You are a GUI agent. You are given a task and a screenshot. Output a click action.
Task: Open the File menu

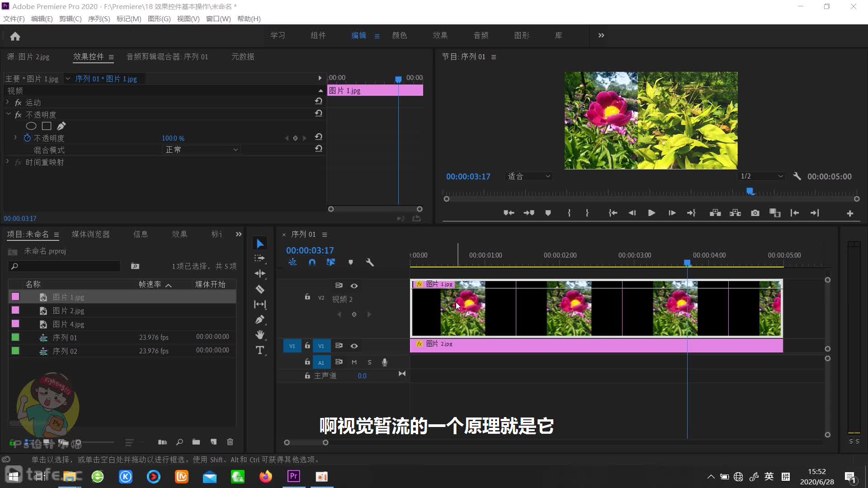click(14, 19)
